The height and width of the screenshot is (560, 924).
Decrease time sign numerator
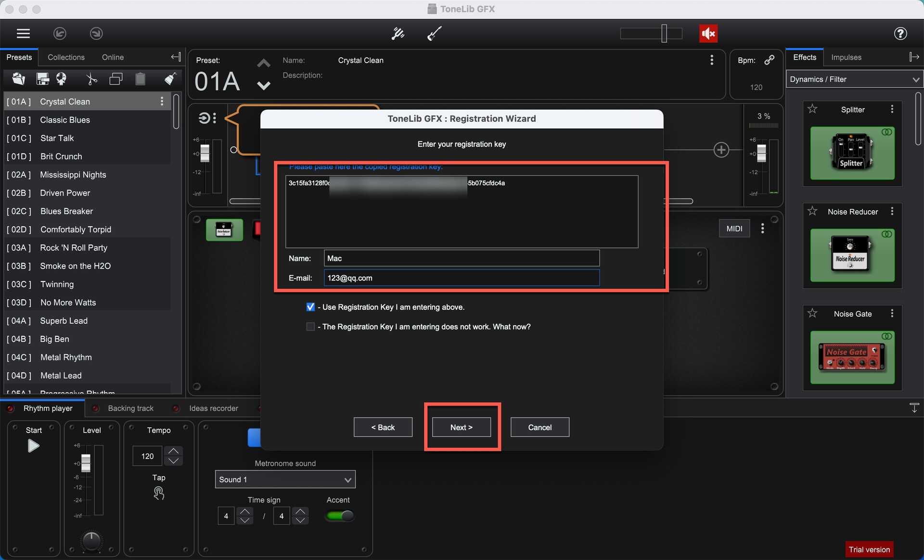pyautogui.click(x=245, y=521)
